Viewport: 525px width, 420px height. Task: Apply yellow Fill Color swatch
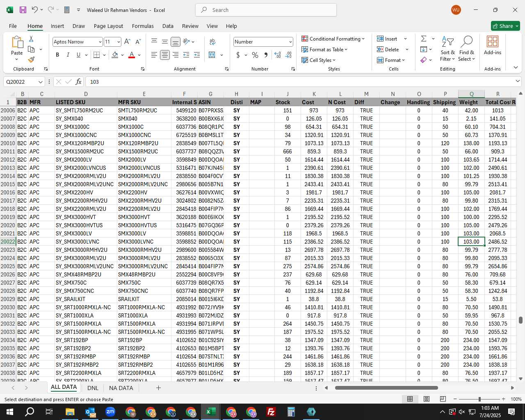115,55
